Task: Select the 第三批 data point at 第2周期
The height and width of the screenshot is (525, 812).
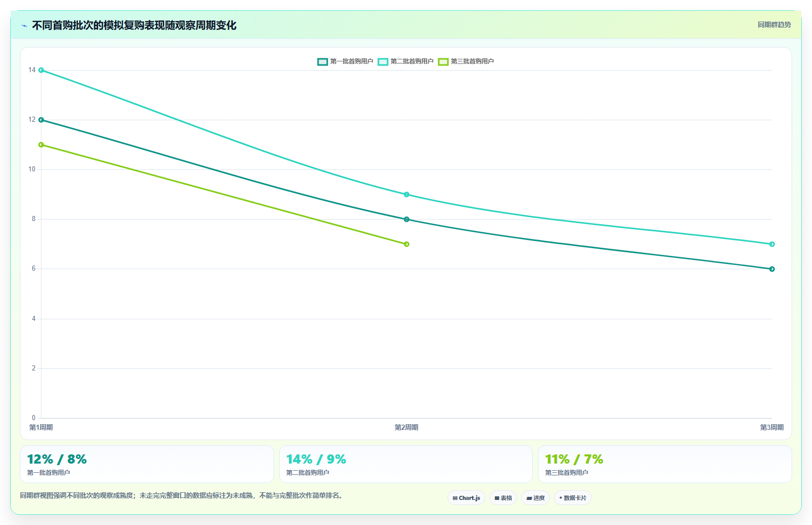Action: pos(407,244)
